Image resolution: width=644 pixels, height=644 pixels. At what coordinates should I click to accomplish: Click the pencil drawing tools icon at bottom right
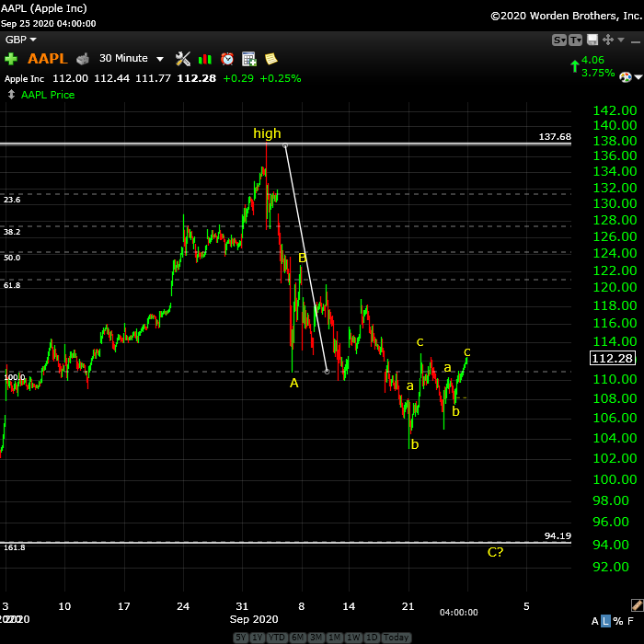pyautogui.click(x=637, y=605)
